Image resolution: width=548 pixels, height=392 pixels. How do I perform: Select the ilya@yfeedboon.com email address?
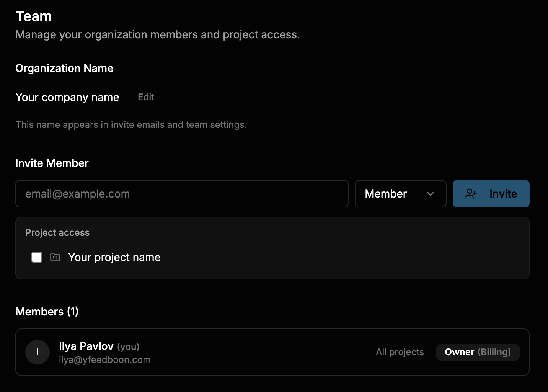pos(105,359)
